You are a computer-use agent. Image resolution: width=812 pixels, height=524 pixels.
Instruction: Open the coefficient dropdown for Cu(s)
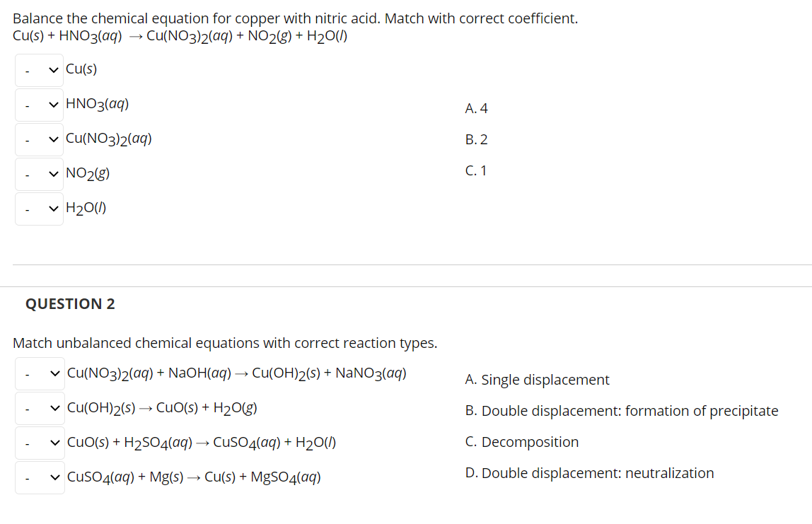click(39, 69)
